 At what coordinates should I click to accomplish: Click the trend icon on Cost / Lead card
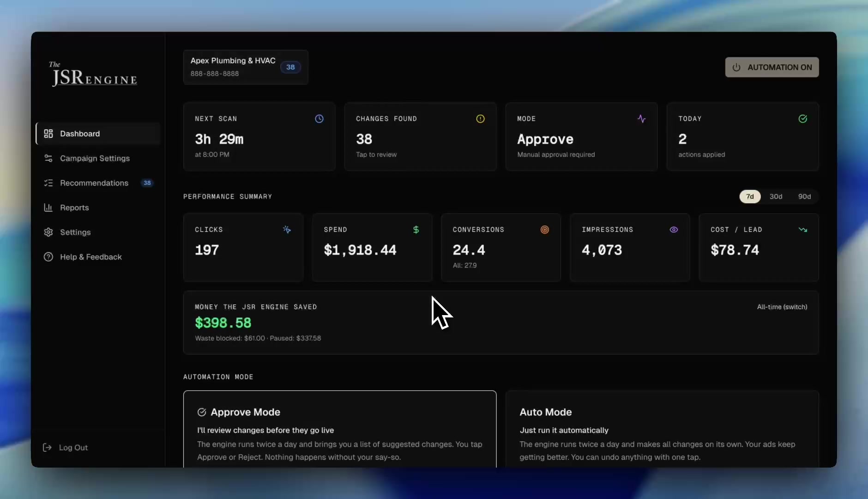(x=803, y=230)
